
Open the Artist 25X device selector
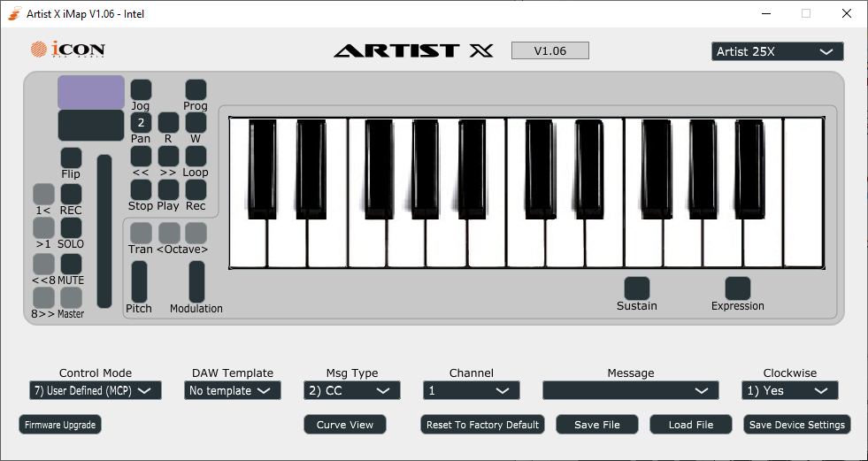[777, 51]
